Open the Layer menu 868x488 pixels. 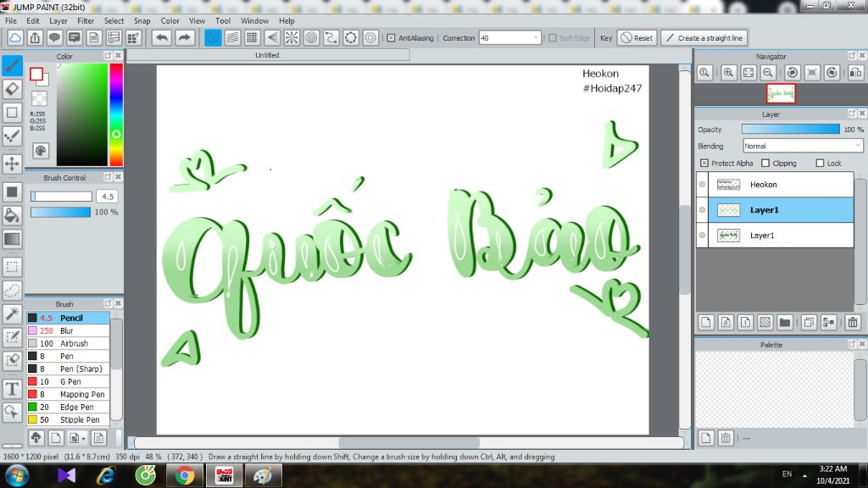[x=58, y=20]
